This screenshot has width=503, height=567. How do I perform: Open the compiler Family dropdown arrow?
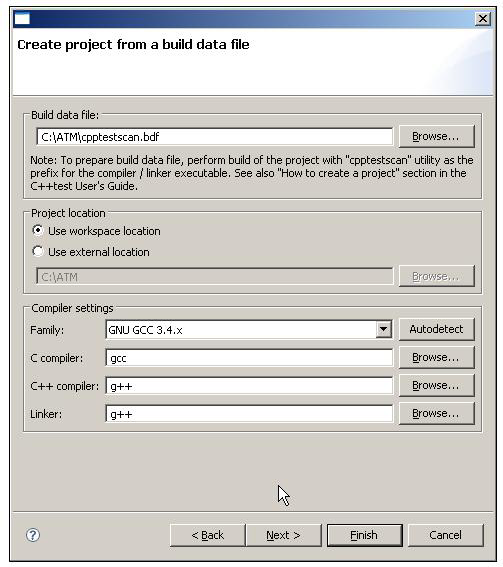point(383,329)
